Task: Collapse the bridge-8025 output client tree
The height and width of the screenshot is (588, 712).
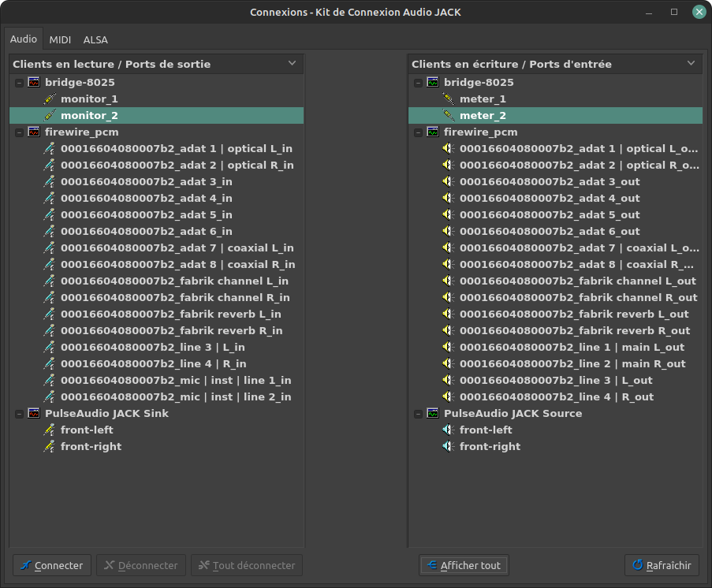Action: tap(18, 82)
